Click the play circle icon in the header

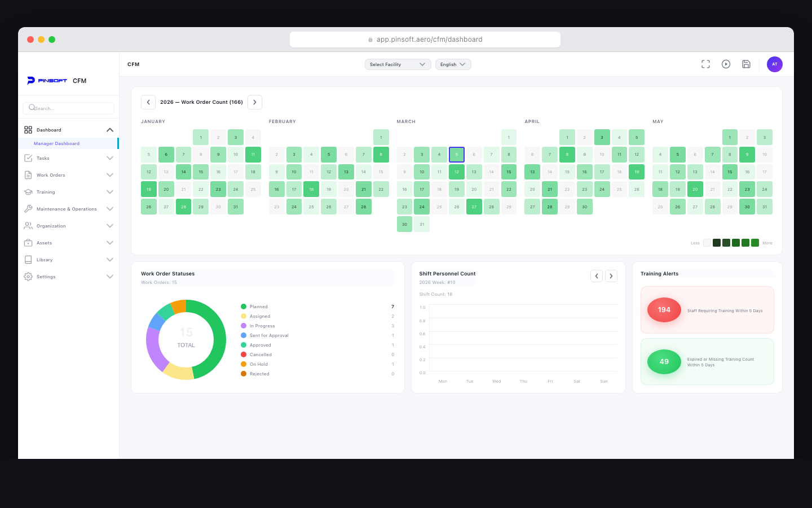pyautogui.click(x=726, y=64)
